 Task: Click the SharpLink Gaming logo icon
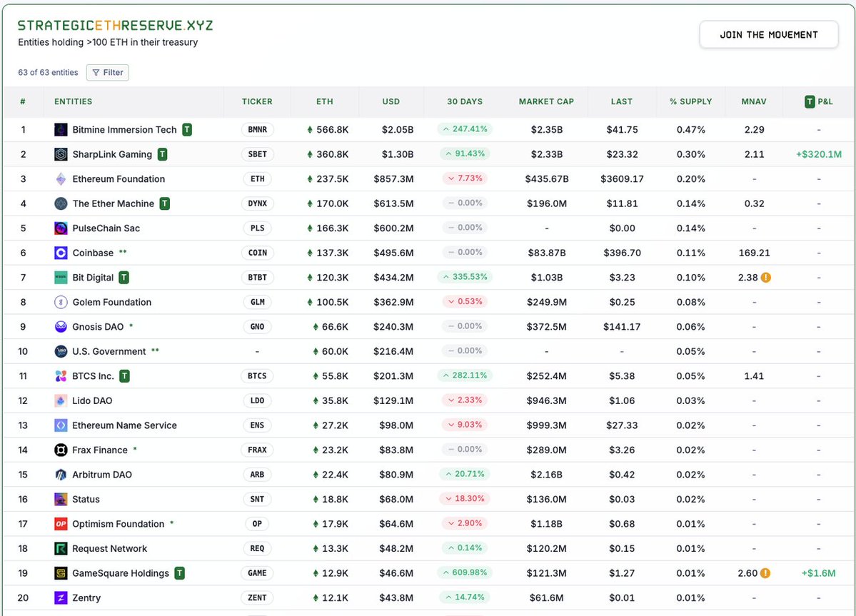61,154
